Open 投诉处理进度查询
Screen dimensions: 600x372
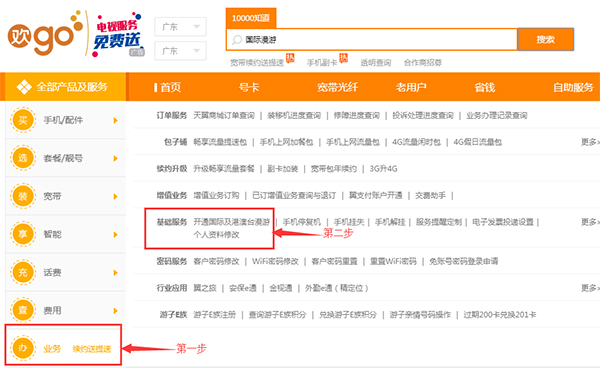click(423, 115)
